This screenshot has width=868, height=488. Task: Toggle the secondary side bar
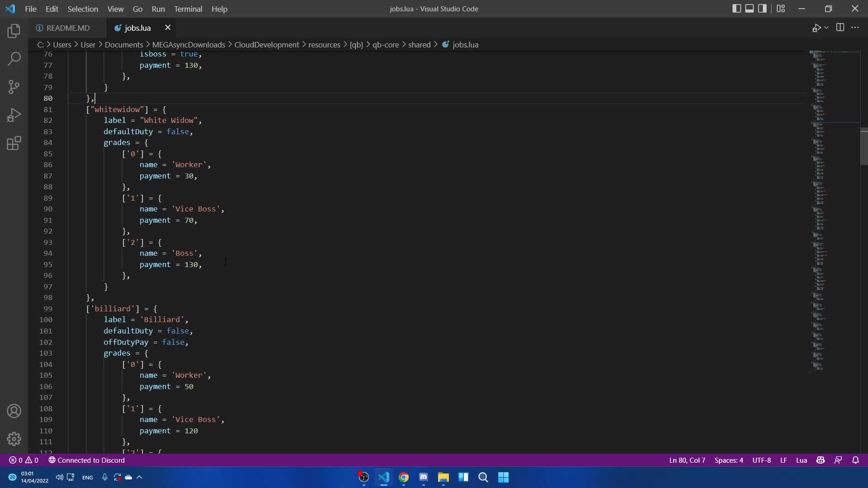pyautogui.click(x=763, y=8)
